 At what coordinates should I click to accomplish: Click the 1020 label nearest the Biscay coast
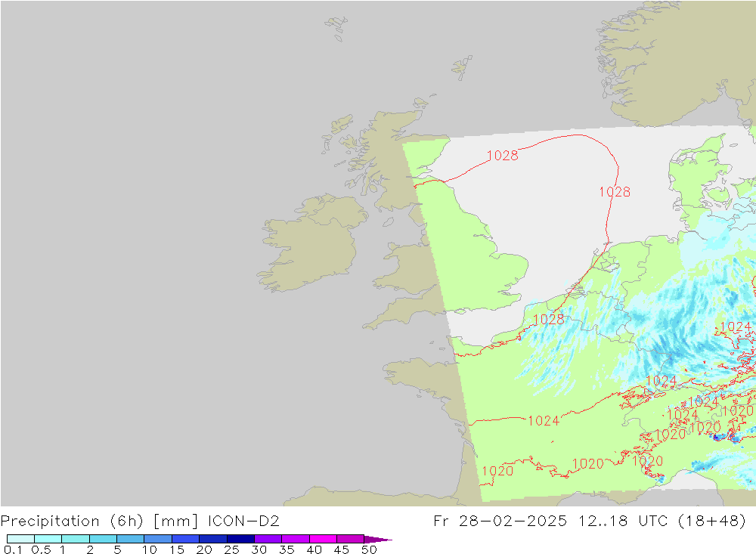point(497,471)
